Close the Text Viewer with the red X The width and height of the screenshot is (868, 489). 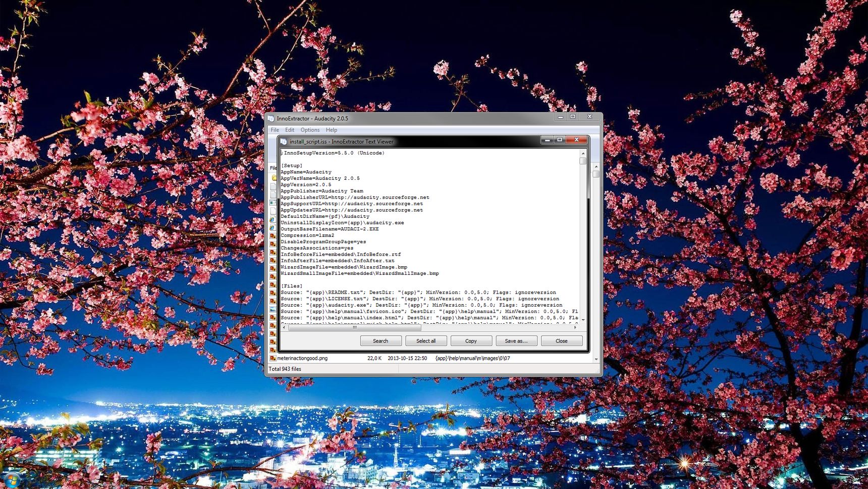576,139
